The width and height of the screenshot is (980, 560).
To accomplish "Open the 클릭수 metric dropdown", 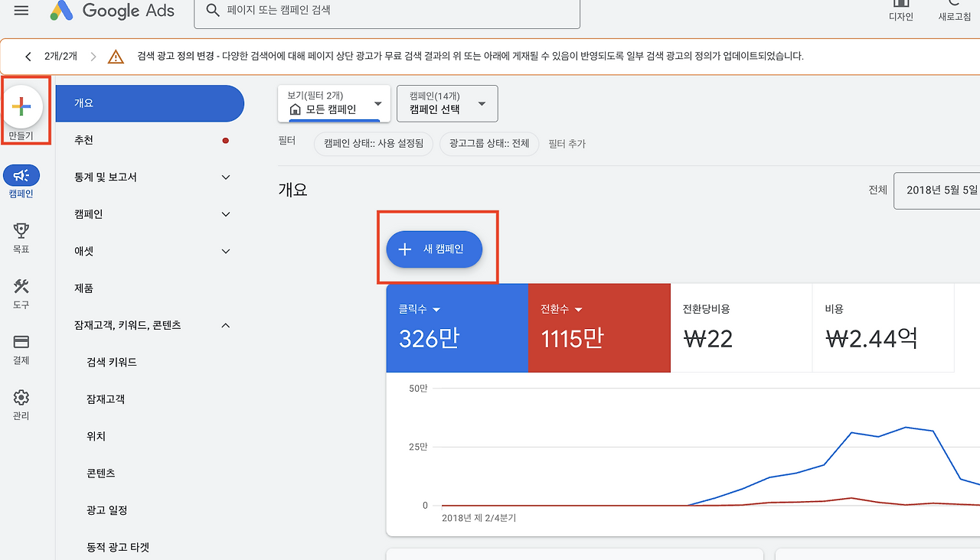I will tap(426, 309).
